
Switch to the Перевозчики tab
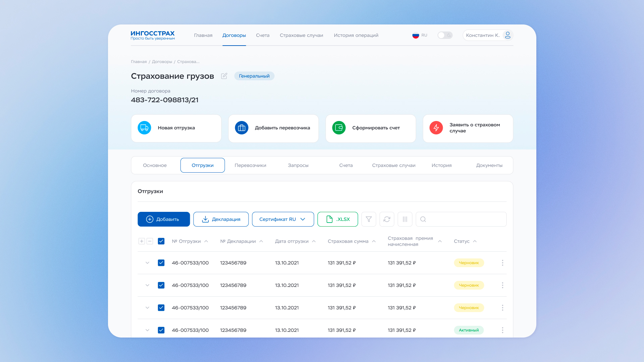click(250, 165)
